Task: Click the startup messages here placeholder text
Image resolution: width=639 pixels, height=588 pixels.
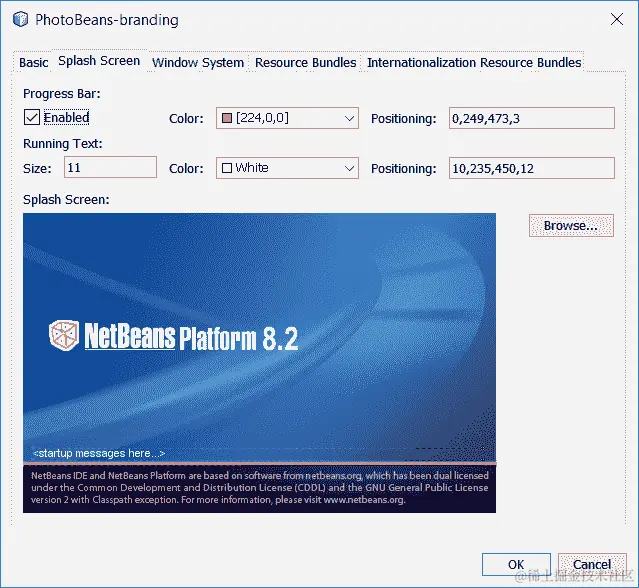Action: point(99,453)
